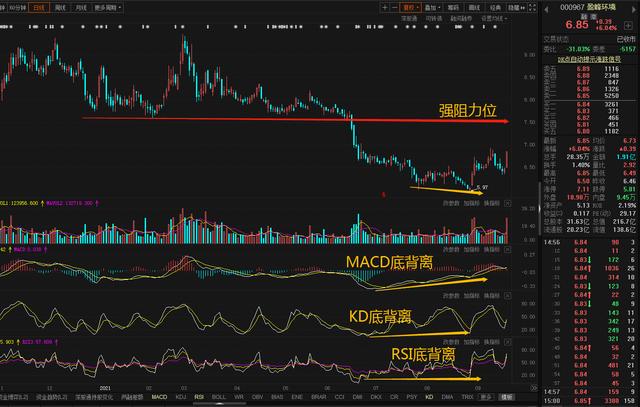This screenshot has width=640, height=407.
Task: Toggle 深股通 overlay option
Action: 409,18
